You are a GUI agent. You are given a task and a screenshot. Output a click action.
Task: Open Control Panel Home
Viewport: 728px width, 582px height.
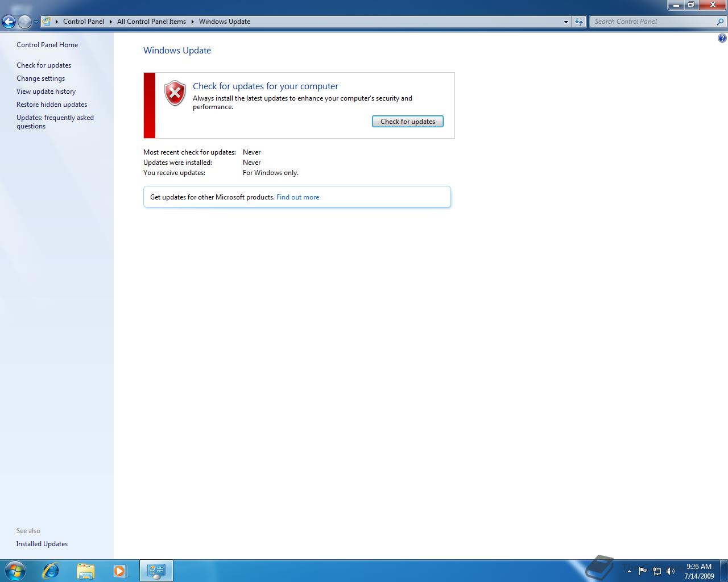point(47,45)
